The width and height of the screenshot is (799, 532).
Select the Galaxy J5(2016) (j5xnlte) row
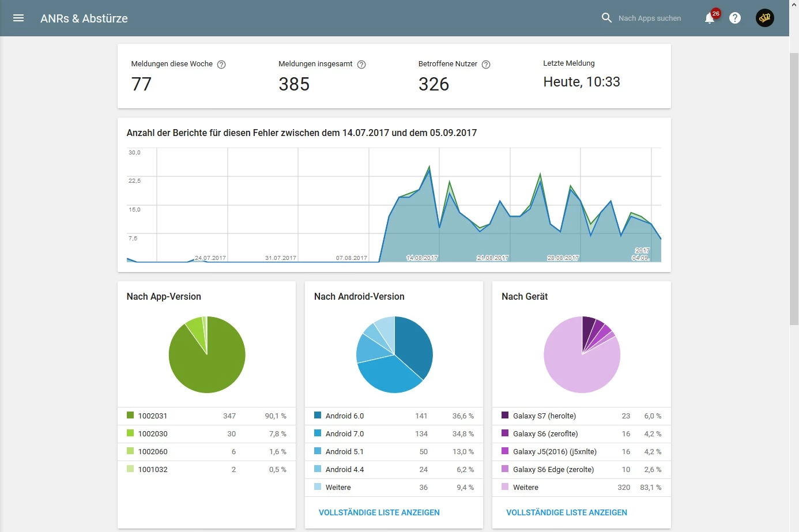[x=581, y=451]
